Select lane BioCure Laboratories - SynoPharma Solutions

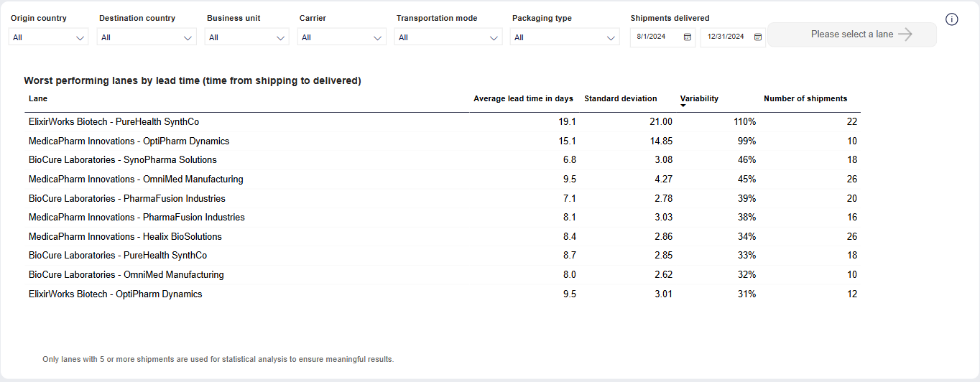tap(123, 160)
